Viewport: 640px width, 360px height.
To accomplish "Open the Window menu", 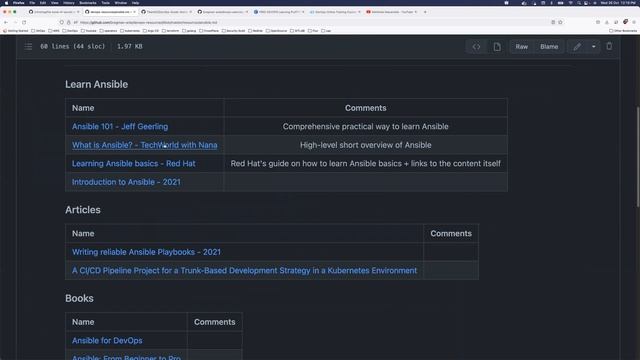I will [120, 3].
